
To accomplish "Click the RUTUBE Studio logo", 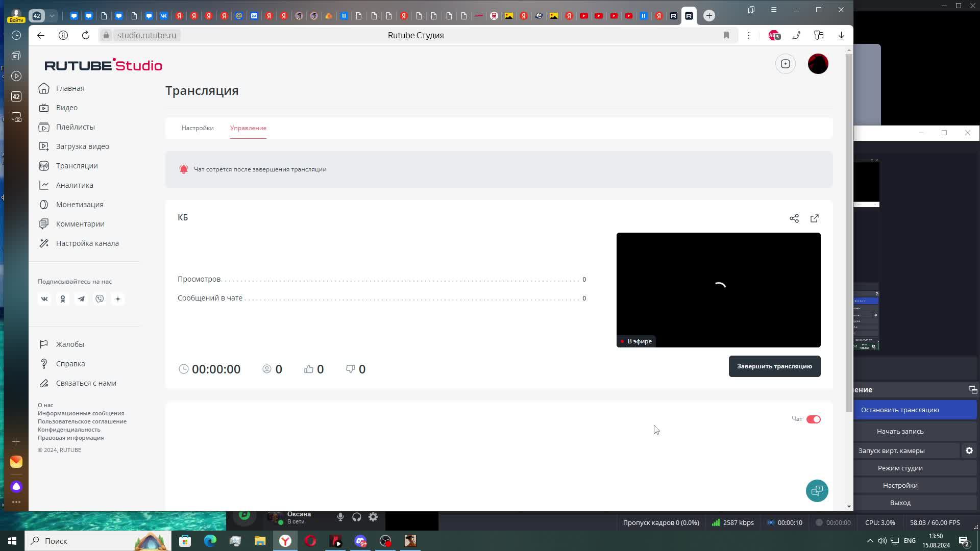I will pyautogui.click(x=103, y=65).
